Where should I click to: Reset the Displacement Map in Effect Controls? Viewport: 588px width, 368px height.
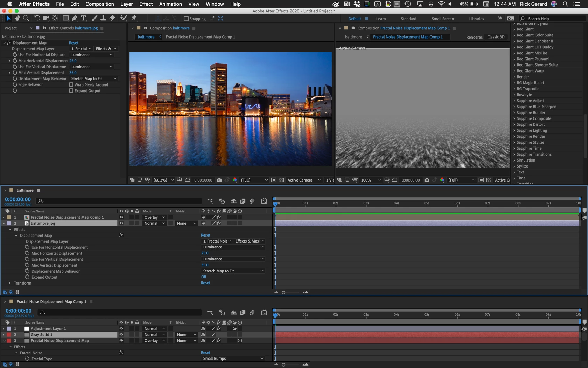(x=73, y=43)
